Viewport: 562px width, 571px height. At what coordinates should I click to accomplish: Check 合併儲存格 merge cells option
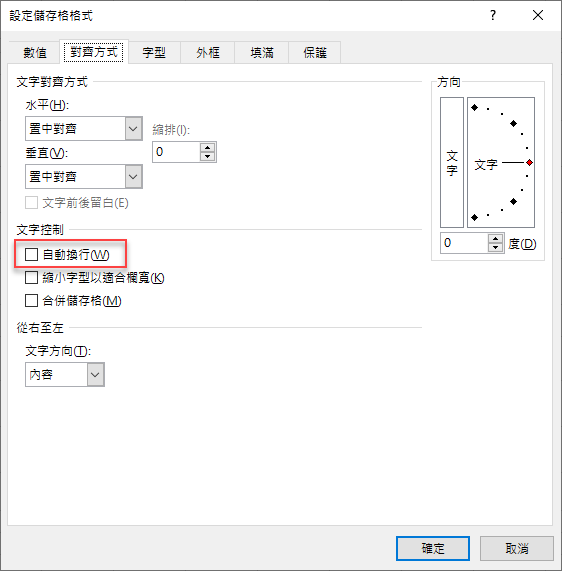click(31, 301)
